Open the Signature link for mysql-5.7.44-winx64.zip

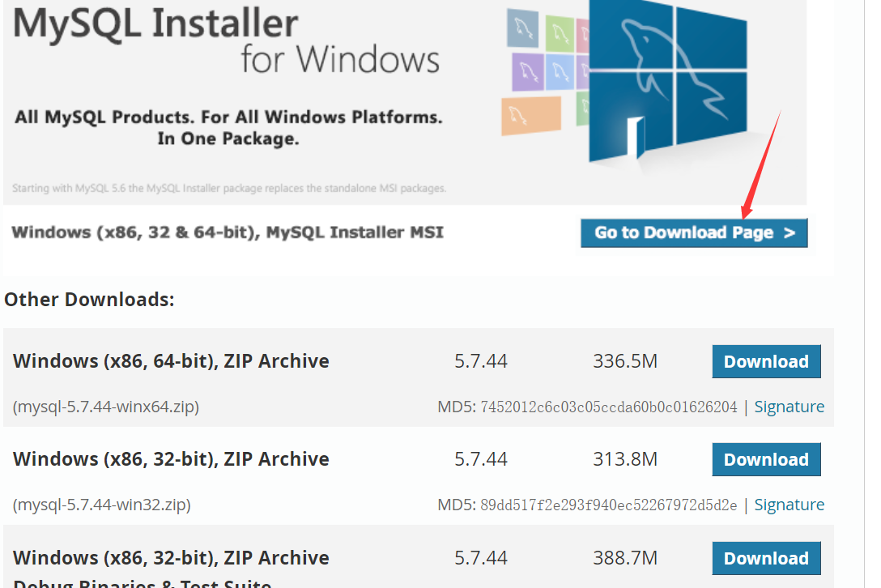click(789, 407)
